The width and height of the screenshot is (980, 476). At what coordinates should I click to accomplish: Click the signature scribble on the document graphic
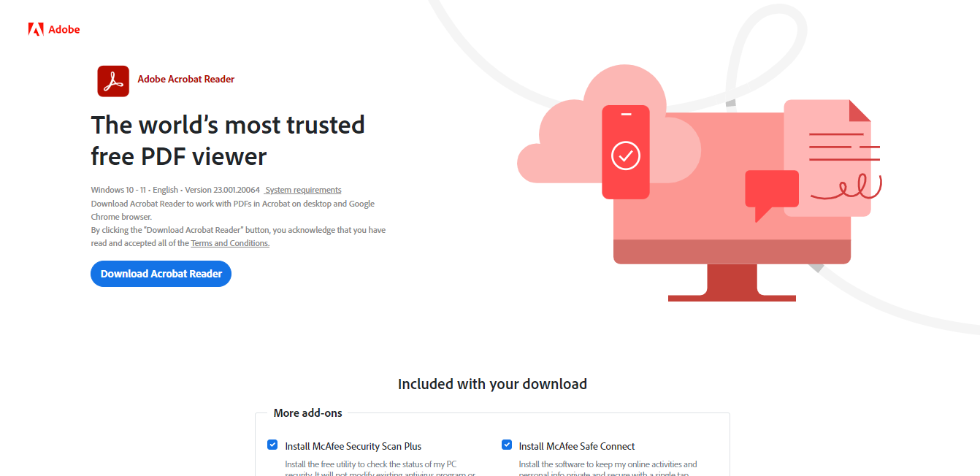tap(846, 187)
